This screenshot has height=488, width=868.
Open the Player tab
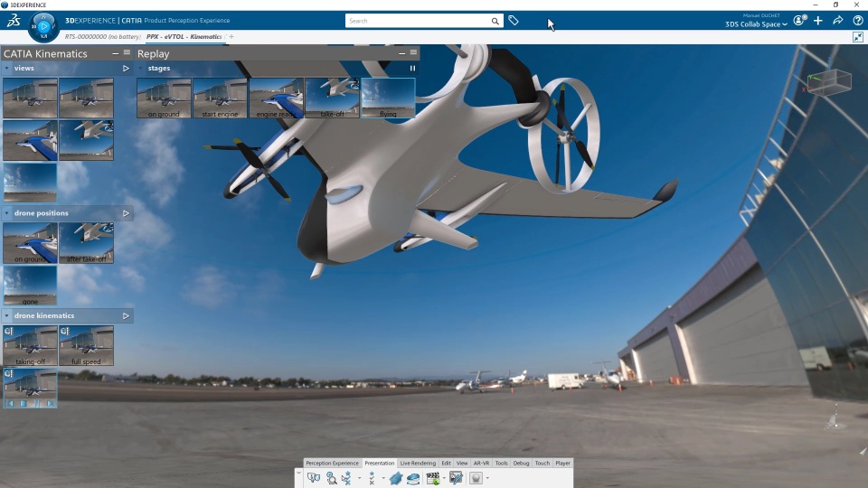pos(562,463)
